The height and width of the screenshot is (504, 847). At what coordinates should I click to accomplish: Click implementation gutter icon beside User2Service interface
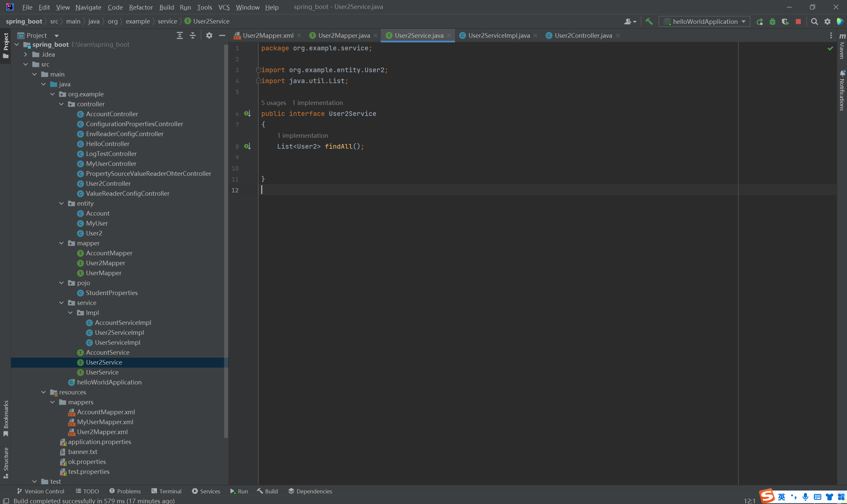click(x=247, y=114)
